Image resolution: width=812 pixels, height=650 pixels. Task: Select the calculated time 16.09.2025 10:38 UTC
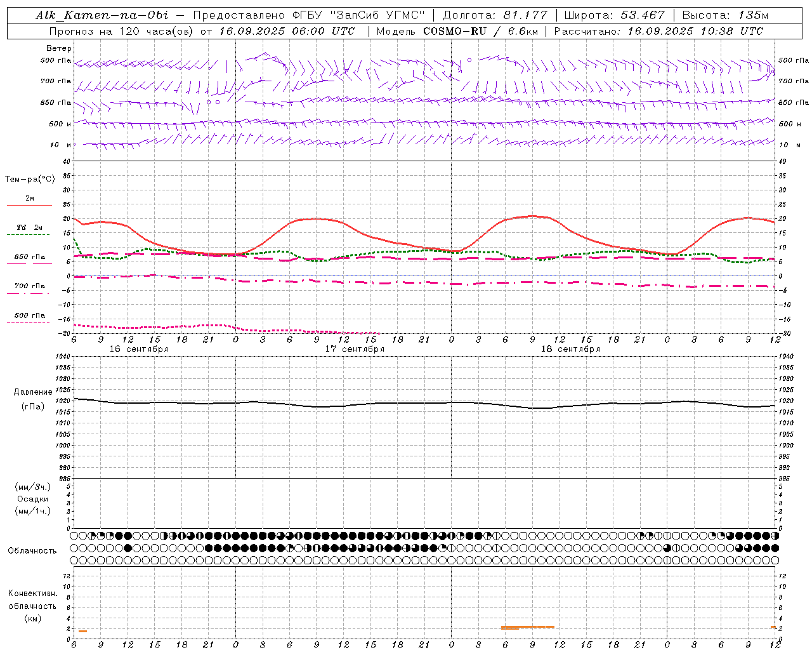point(695,31)
